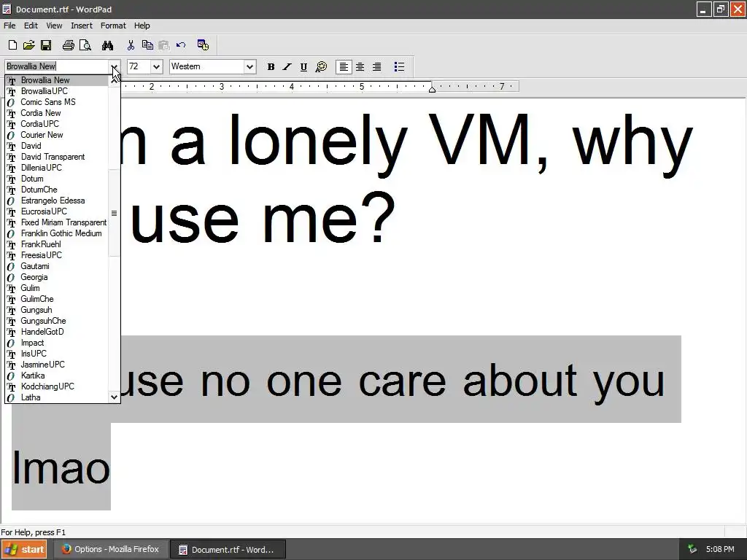Click the Start button

click(24, 550)
